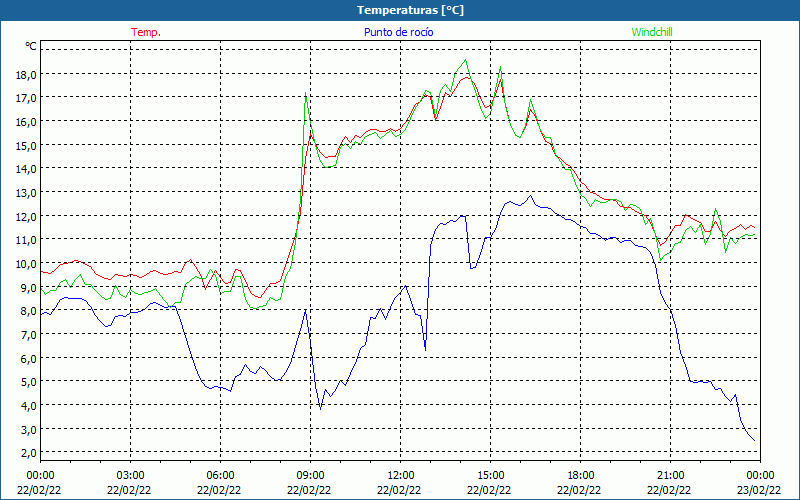Click the 09:00 time axis label
This screenshot has width=800, height=500.
[310, 476]
